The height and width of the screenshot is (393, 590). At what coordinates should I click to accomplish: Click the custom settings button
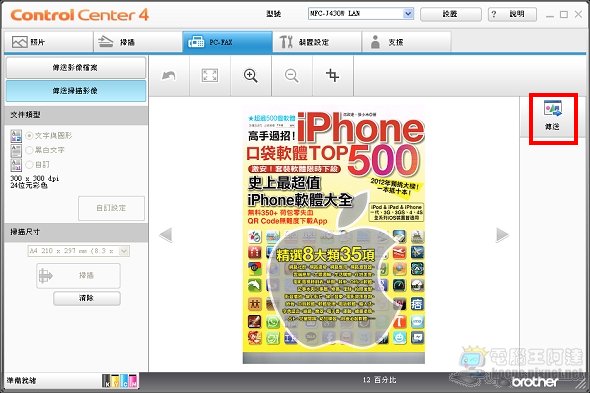(x=111, y=208)
